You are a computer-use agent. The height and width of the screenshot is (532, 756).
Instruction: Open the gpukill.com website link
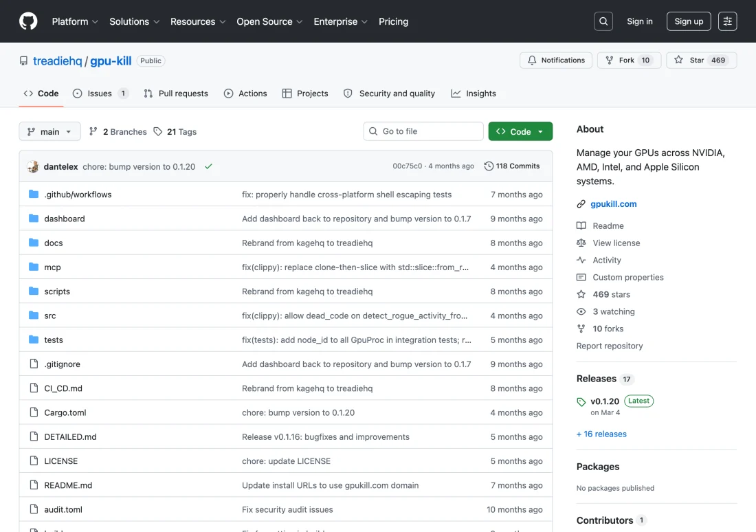[x=613, y=204]
